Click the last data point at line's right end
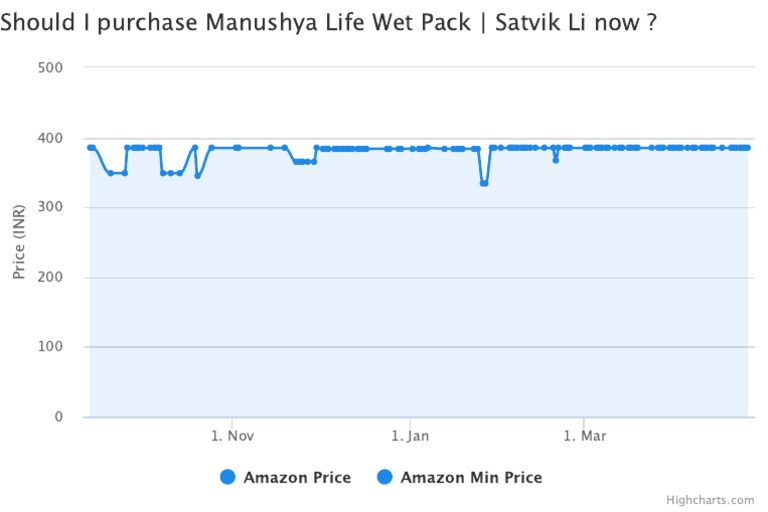The height and width of the screenshot is (512, 768). pyautogui.click(x=747, y=148)
